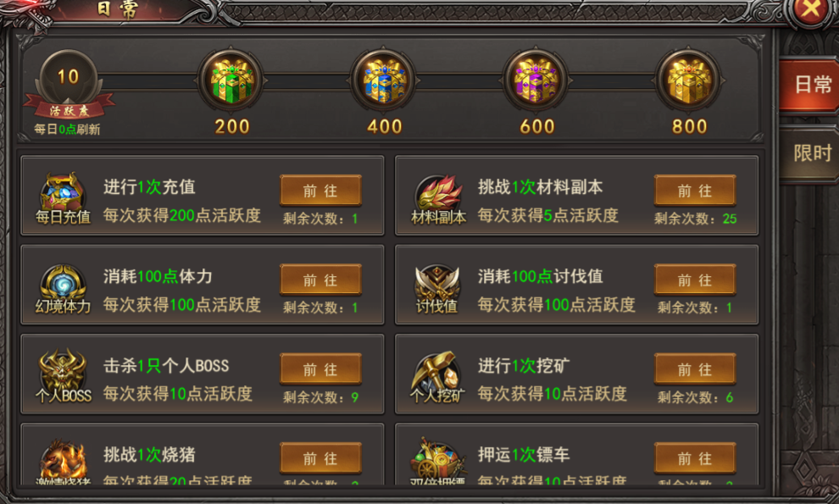
Task: Select the fire pig 烧猪 icon
Action: tap(64, 459)
